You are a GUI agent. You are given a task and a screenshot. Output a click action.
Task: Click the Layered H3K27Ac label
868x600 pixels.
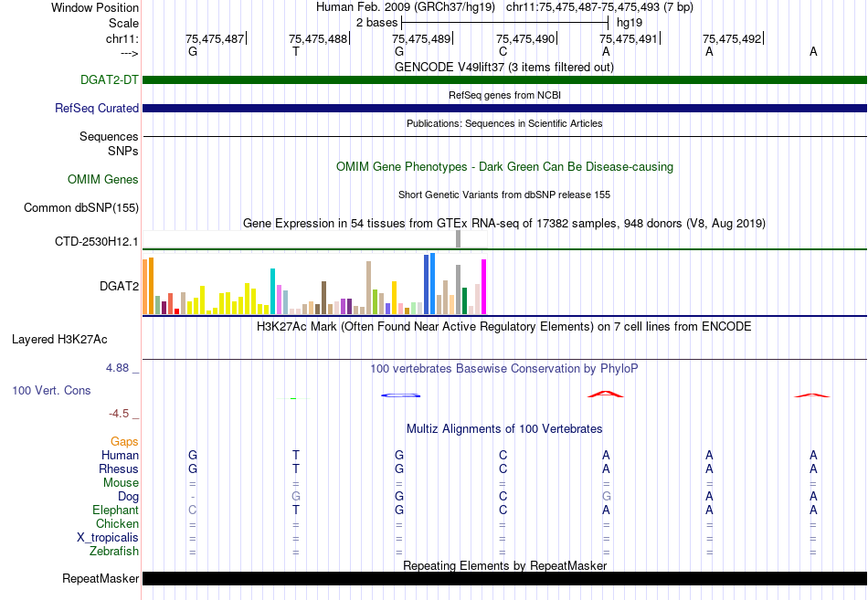(59, 340)
